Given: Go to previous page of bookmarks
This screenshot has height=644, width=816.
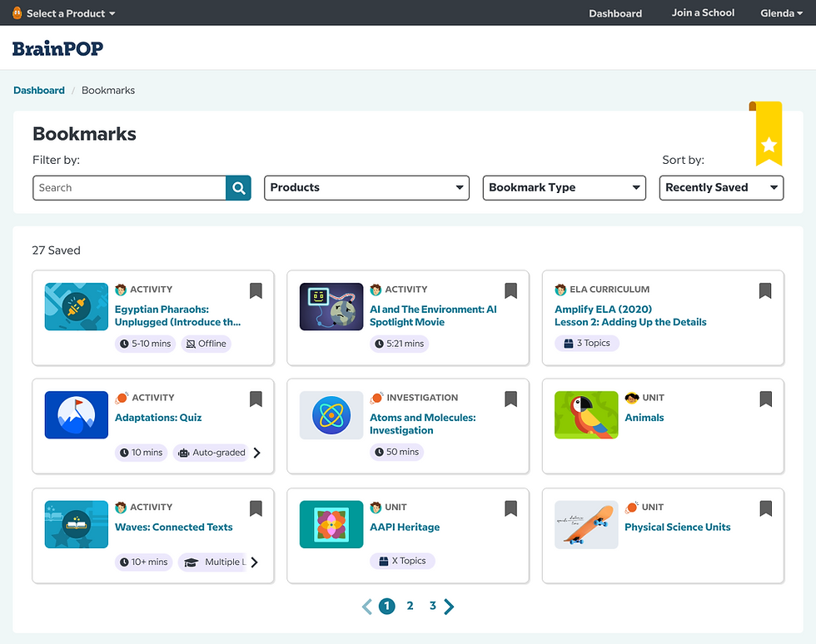Looking at the screenshot, I should tap(367, 606).
